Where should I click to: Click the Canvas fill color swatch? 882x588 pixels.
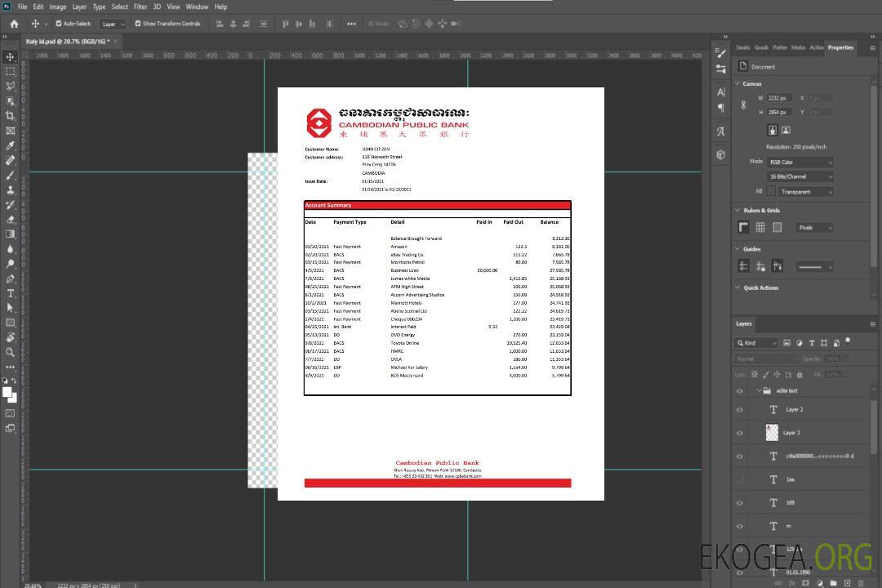[x=771, y=192]
